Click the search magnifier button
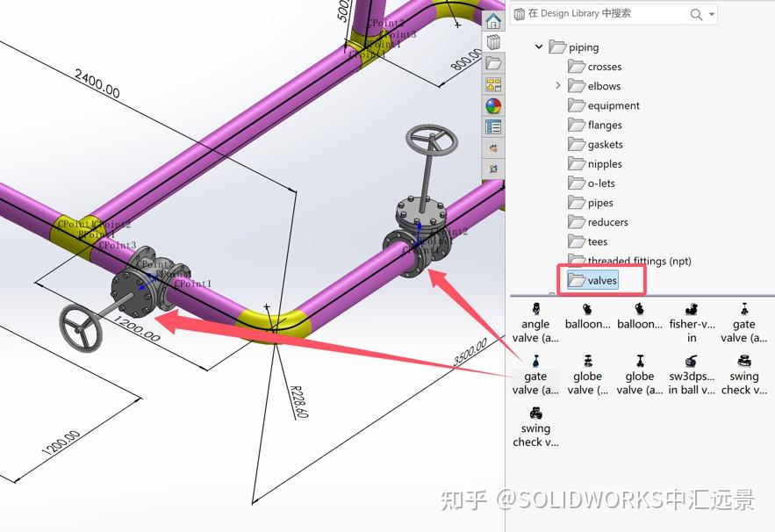 point(696,13)
